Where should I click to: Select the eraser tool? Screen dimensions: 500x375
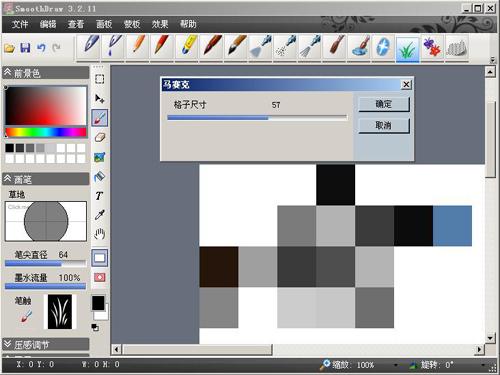[x=100, y=137]
